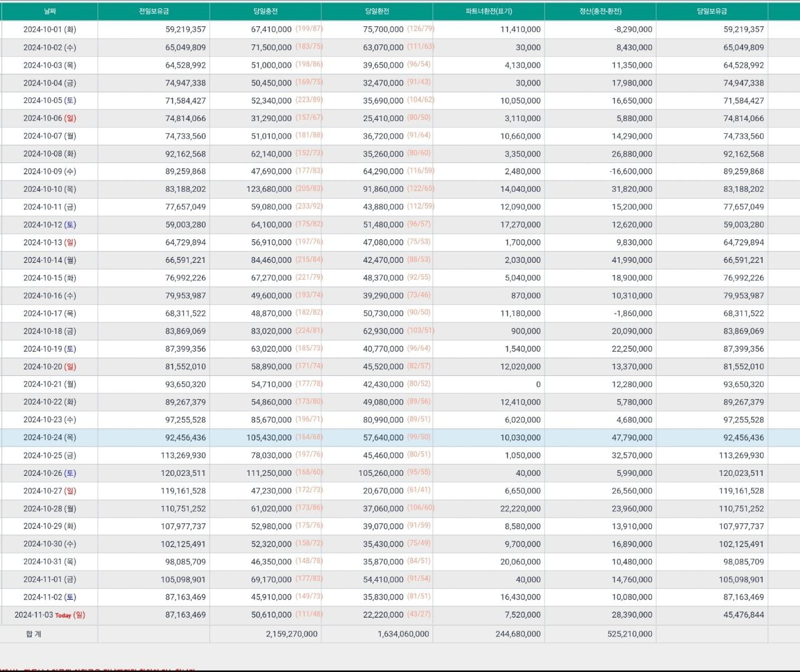The height and width of the screenshot is (672, 800).
Task: Click the 당일보유금 column header
Action: point(712,11)
